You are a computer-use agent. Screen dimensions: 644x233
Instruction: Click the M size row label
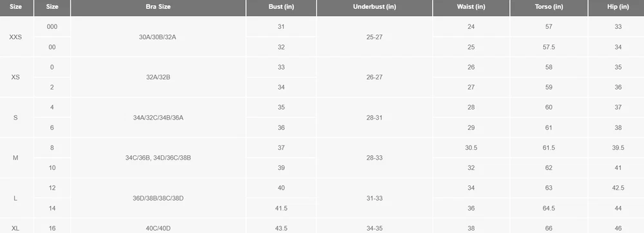(x=15, y=158)
